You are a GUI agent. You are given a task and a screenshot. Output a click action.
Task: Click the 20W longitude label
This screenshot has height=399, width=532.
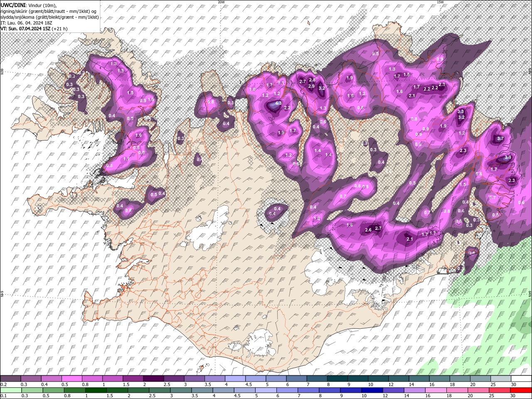point(221,2)
